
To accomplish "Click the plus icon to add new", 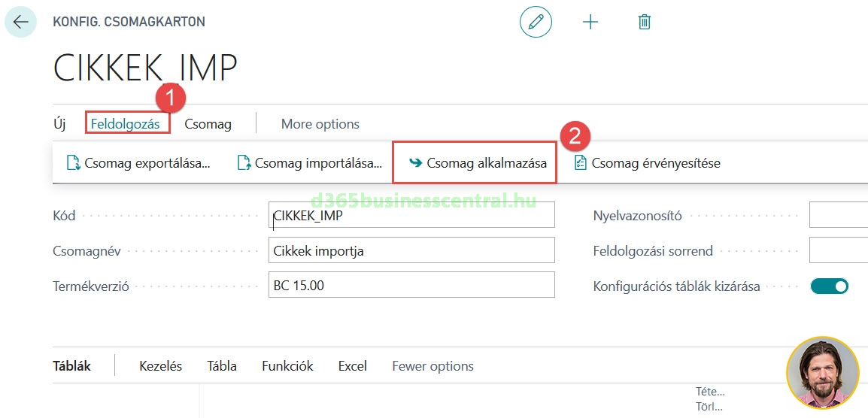I will tap(590, 22).
